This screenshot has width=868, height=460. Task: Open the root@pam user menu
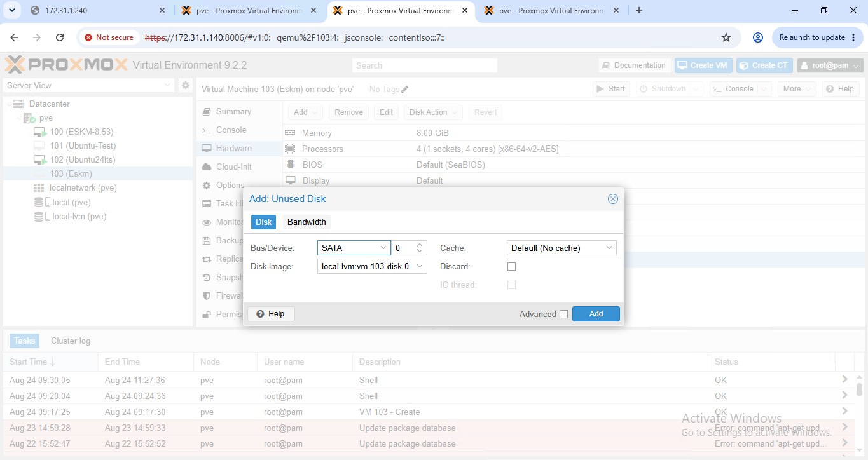click(x=830, y=65)
